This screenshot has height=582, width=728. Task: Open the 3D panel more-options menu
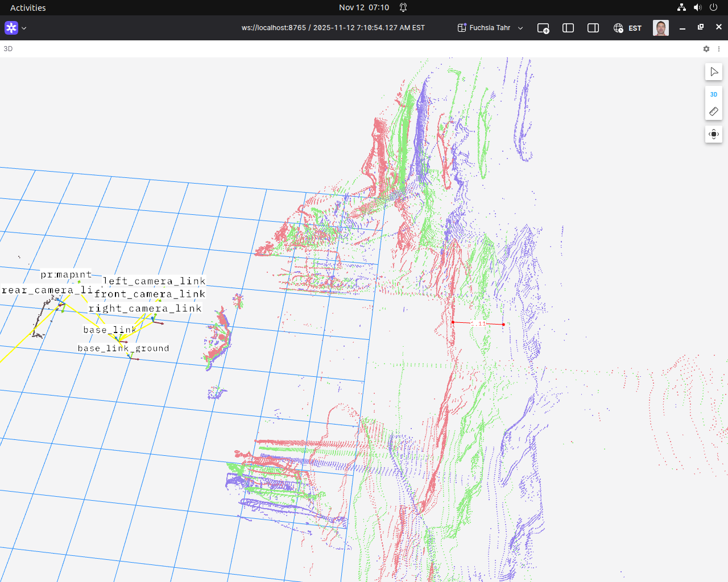coord(719,49)
